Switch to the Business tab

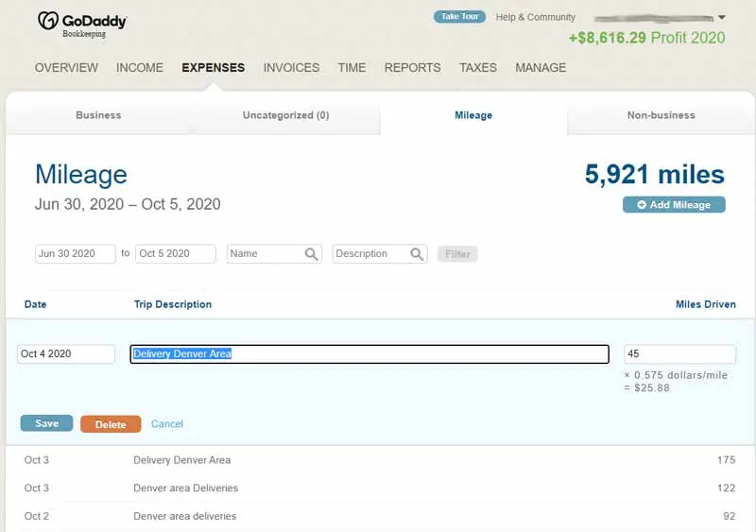[98, 115]
